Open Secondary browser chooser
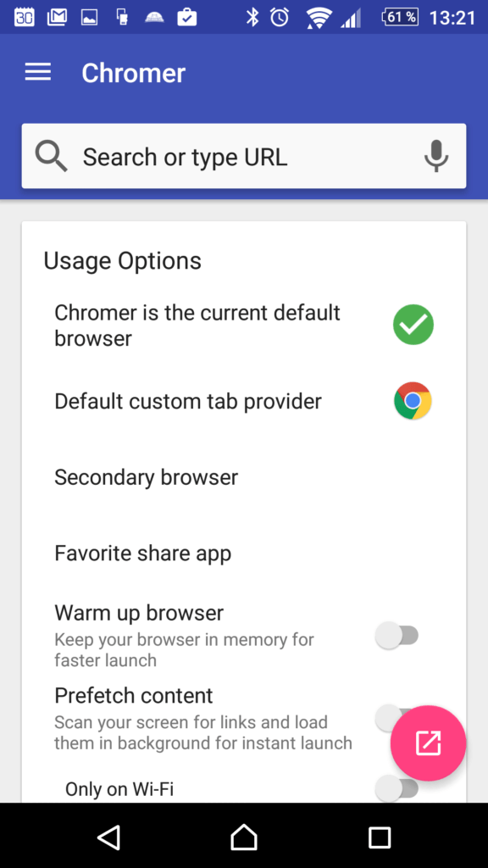 [243, 477]
